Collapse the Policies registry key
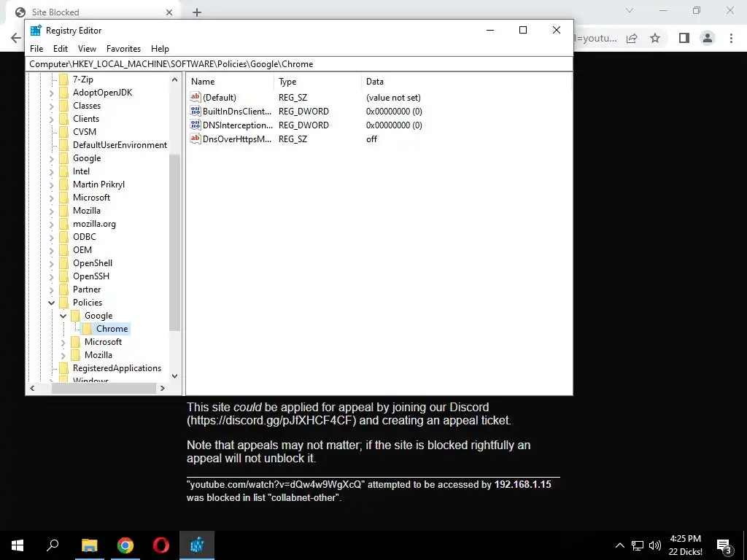This screenshot has width=747, height=560. click(52, 303)
